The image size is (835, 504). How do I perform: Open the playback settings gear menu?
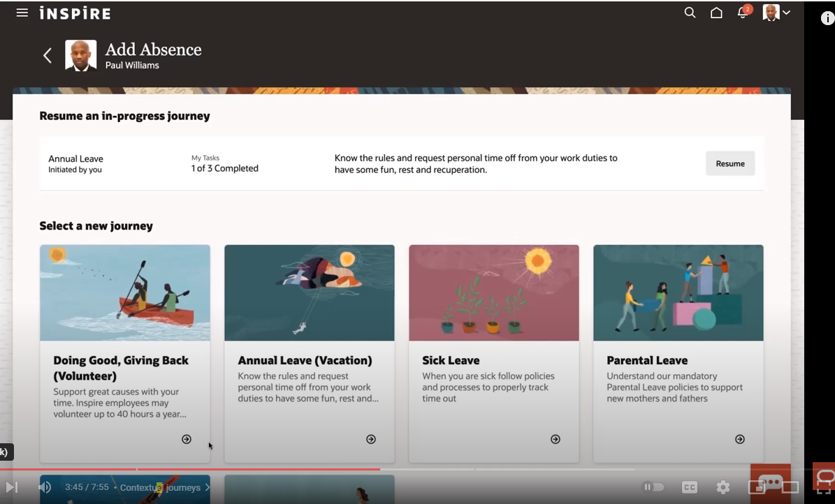pos(723,487)
